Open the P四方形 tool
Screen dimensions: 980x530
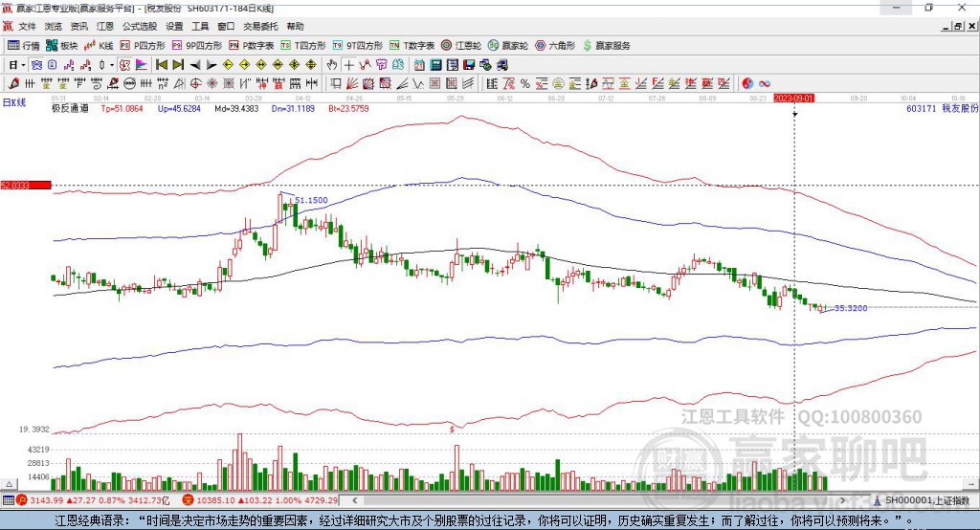pyautogui.click(x=143, y=46)
